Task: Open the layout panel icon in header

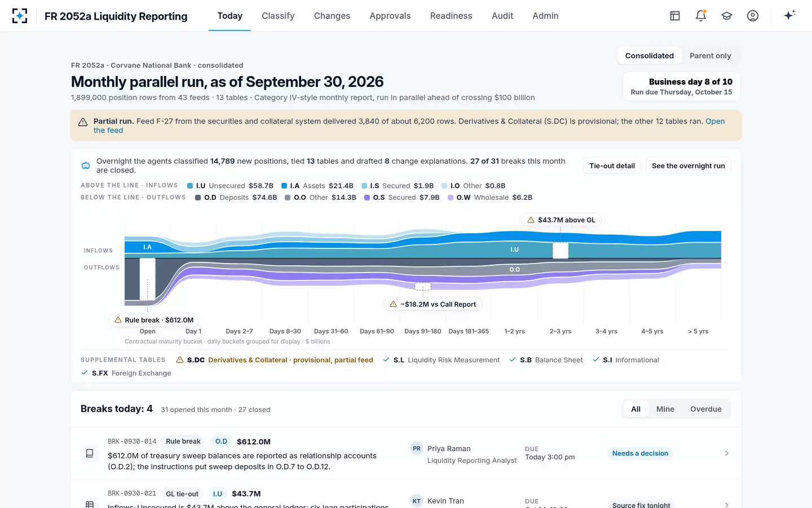Action: pyautogui.click(x=675, y=16)
